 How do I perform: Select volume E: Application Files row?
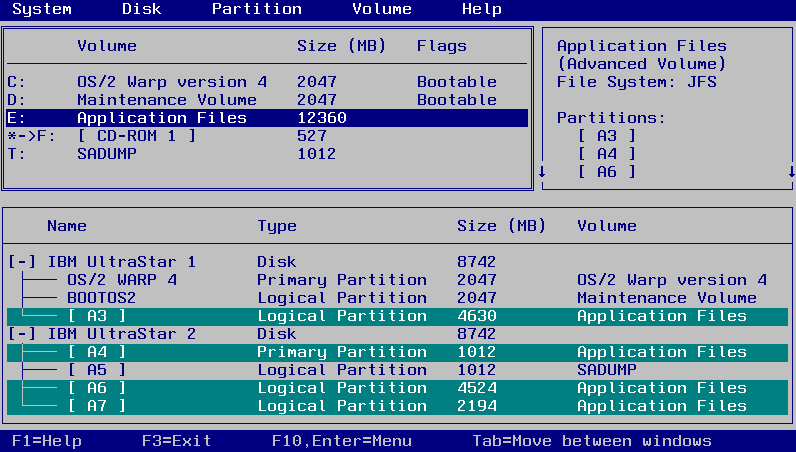click(x=267, y=118)
